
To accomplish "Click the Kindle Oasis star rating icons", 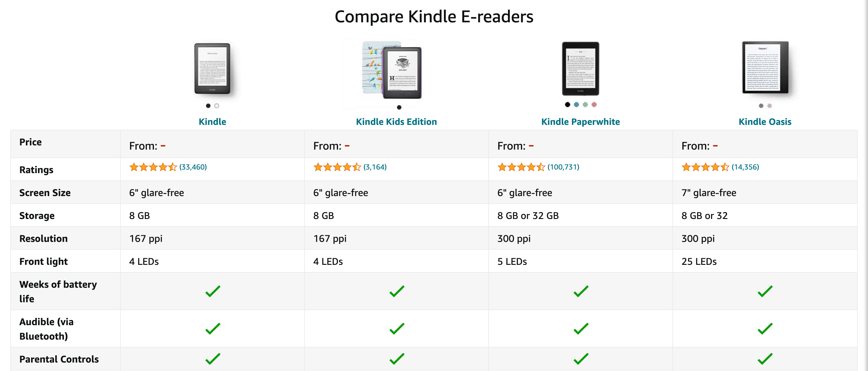I will point(705,167).
